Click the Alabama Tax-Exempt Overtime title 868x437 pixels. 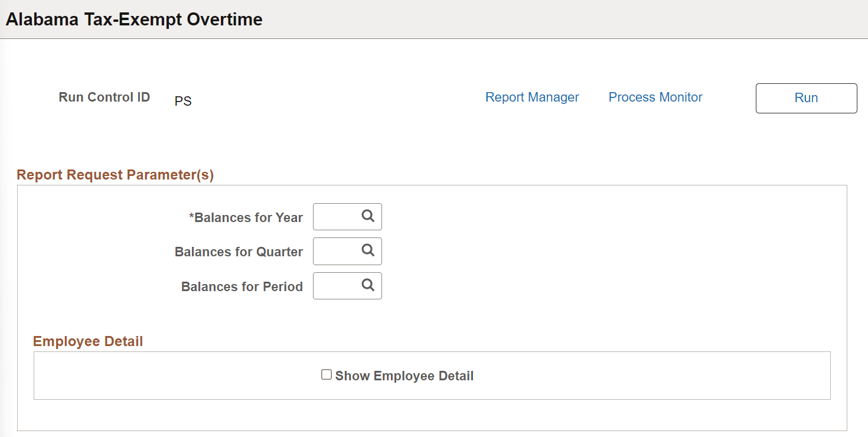133,19
